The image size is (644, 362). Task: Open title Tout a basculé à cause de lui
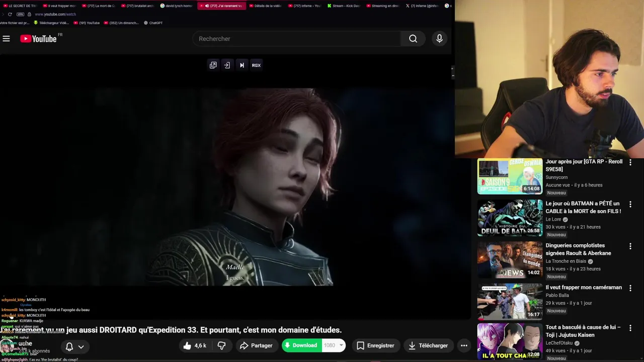click(x=583, y=331)
